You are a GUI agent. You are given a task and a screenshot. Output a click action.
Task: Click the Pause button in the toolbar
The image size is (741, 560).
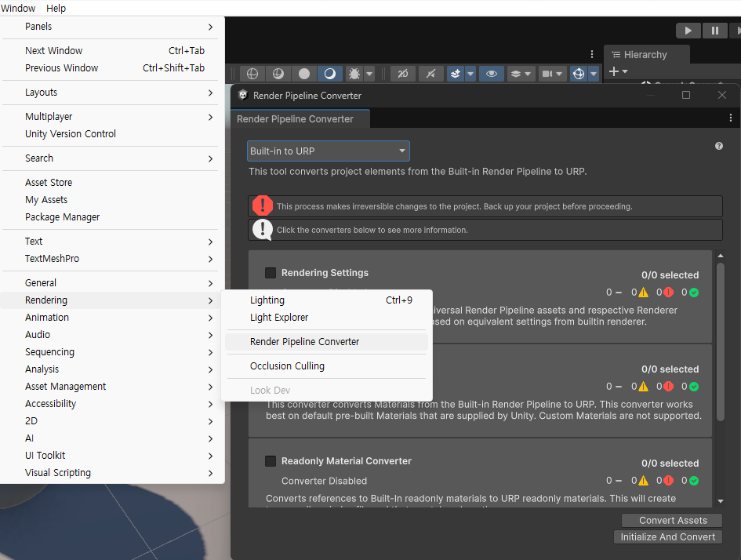tap(715, 31)
